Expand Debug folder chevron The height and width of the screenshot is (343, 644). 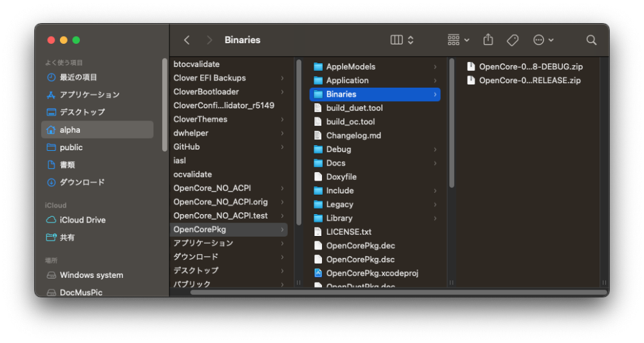[x=435, y=150]
